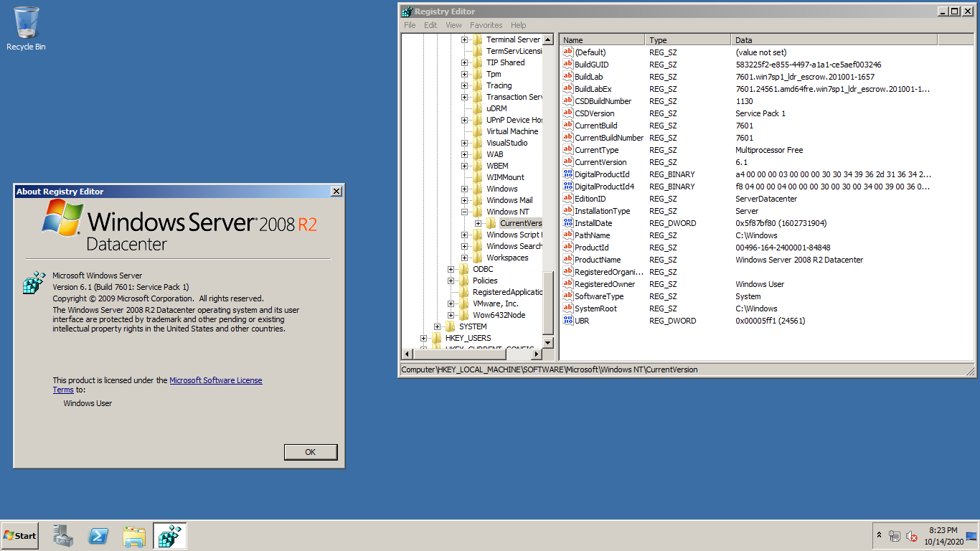Click the network icon in the system tray
The height and width of the screenshot is (551, 980).
(x=895, y=536)
